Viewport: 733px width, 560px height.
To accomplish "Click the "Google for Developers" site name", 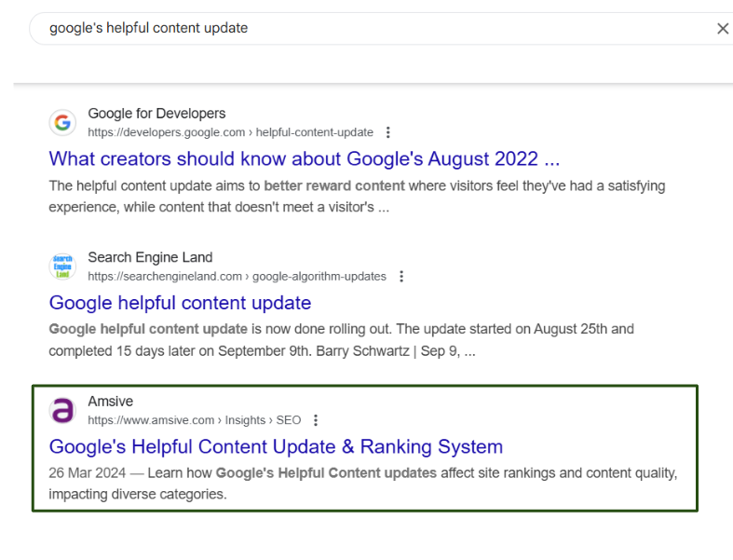I will [x=156, y=114].
